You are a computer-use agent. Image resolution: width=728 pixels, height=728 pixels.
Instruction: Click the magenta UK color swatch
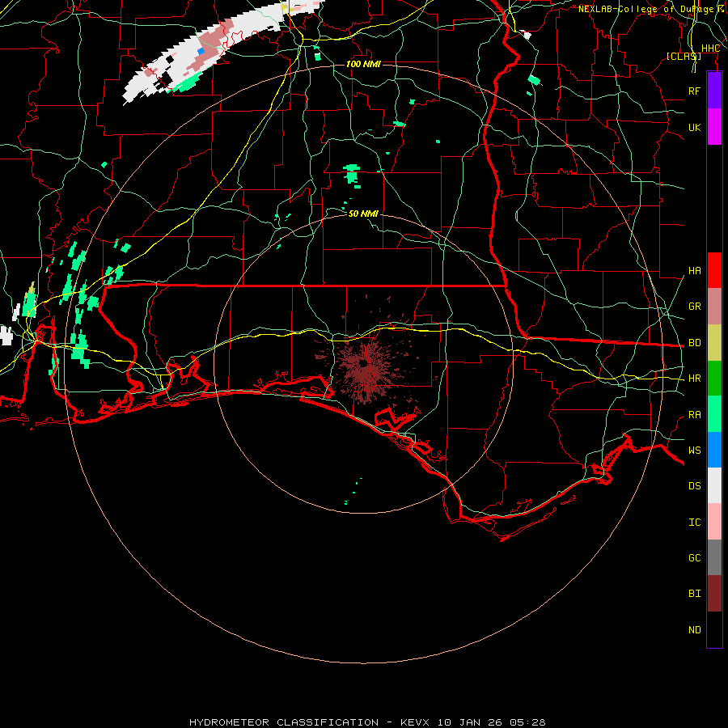click(x=714, y=127)
